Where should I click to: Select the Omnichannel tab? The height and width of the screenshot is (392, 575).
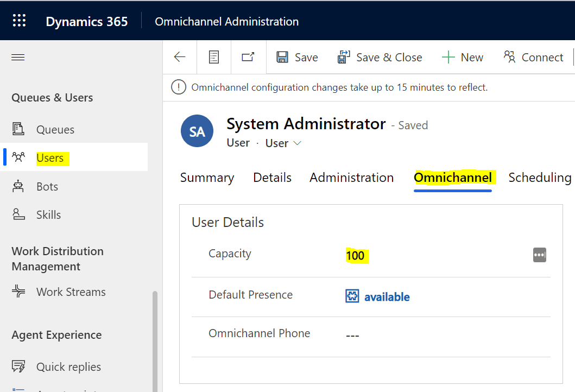click(x=452, y=178)
